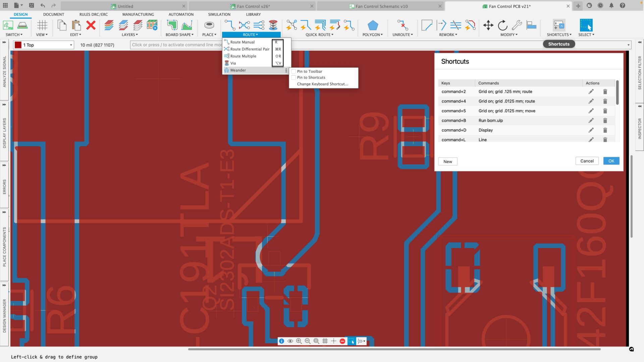644x362 pixels.
Task: Delete the command+4 shortcut trash icon
Action: click(605, 101)
